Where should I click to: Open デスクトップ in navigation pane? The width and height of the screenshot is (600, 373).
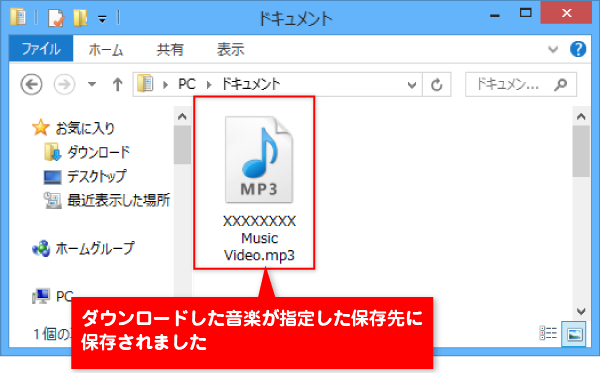(x=97, y=176)
